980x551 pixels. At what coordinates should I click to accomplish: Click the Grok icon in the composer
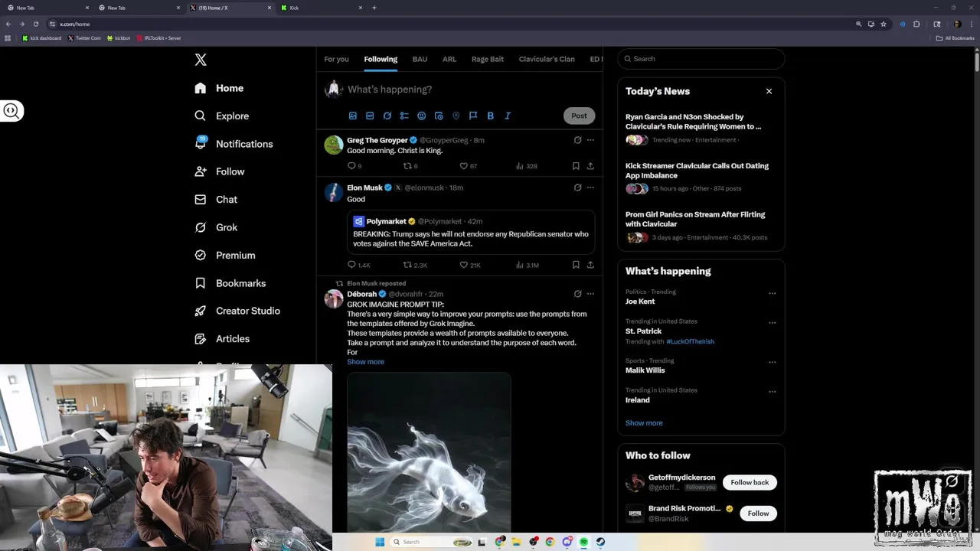(387, 116)
